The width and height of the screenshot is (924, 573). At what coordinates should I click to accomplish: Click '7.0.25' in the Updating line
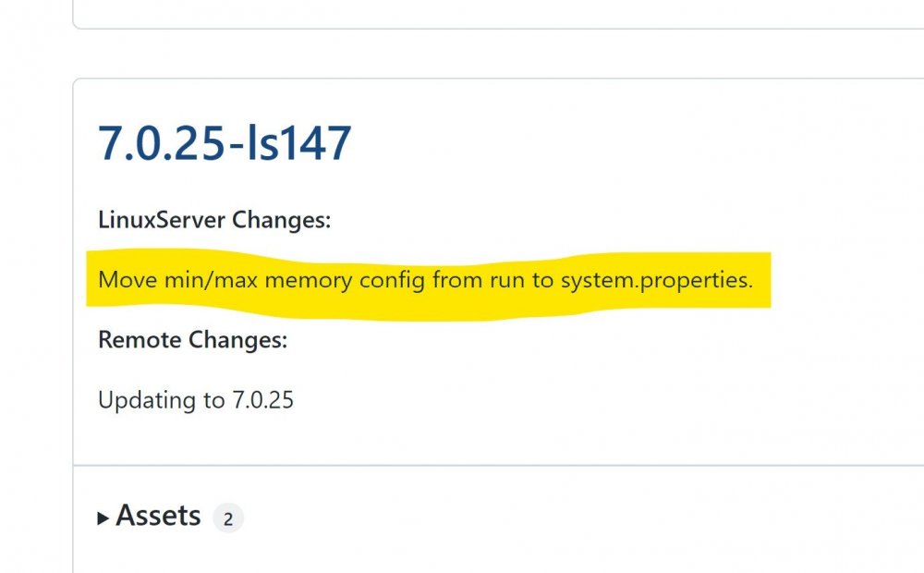click(x=262, y=400)
